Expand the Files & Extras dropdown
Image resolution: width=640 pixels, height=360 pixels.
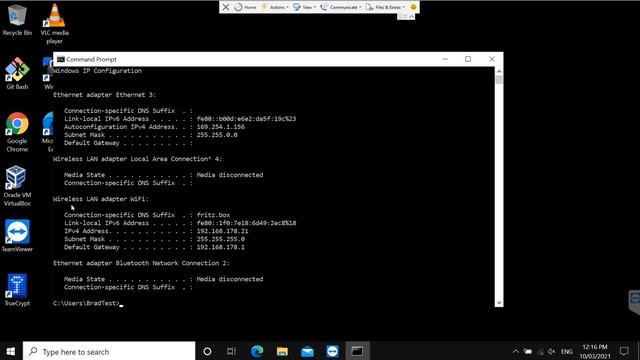coord(385,7)
